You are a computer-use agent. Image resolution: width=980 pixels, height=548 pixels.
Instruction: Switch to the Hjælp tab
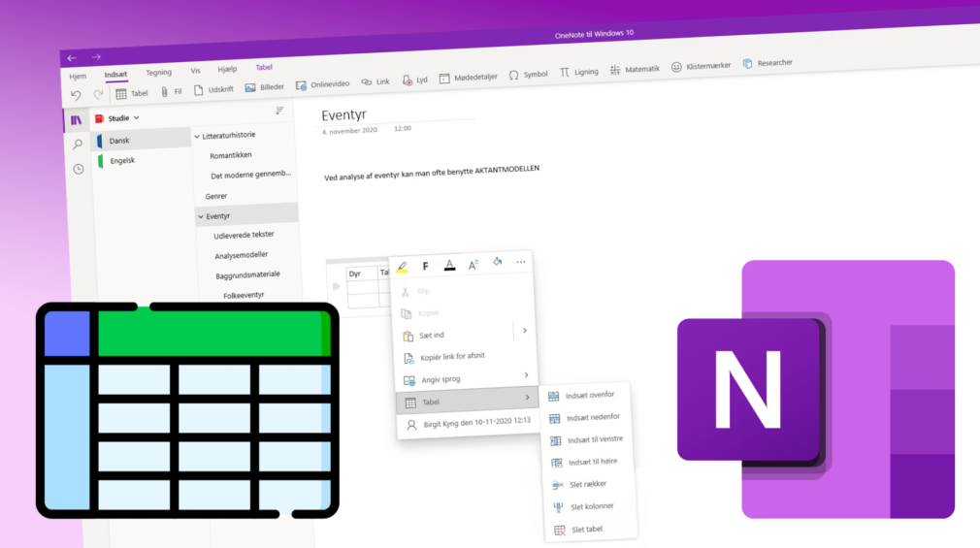227,69
